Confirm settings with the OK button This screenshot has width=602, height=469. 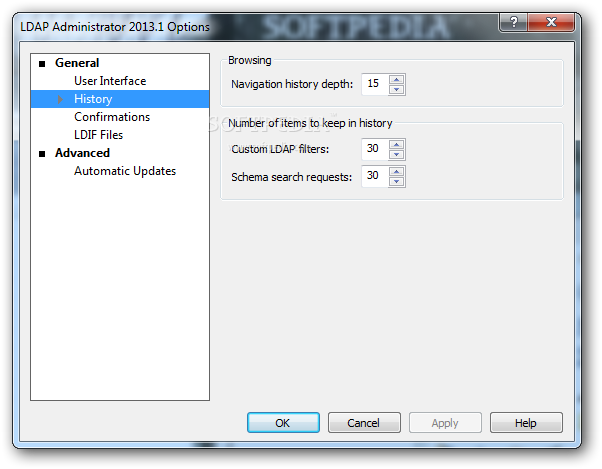coord(283,423)
